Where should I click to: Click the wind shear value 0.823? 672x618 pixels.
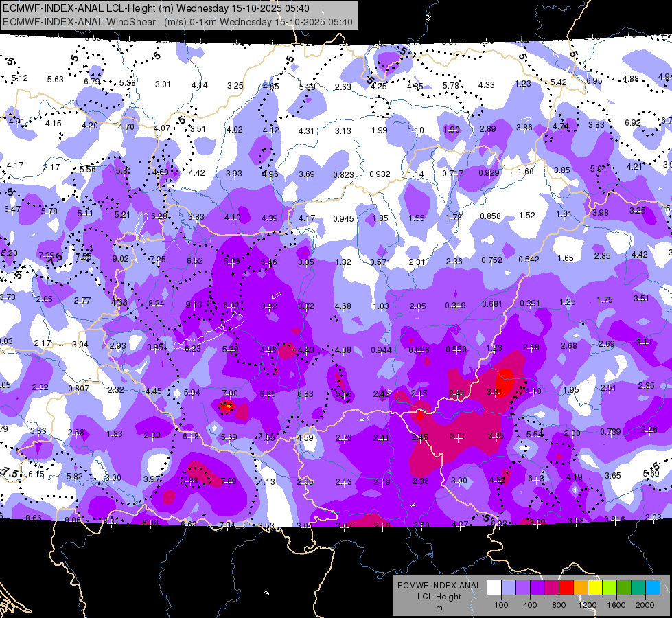point(343,174)
